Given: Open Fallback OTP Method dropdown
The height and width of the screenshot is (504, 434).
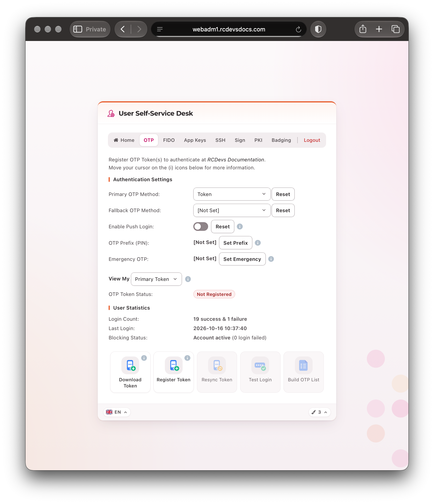Looking at the screenshot, I should click(x=232, y=210).
